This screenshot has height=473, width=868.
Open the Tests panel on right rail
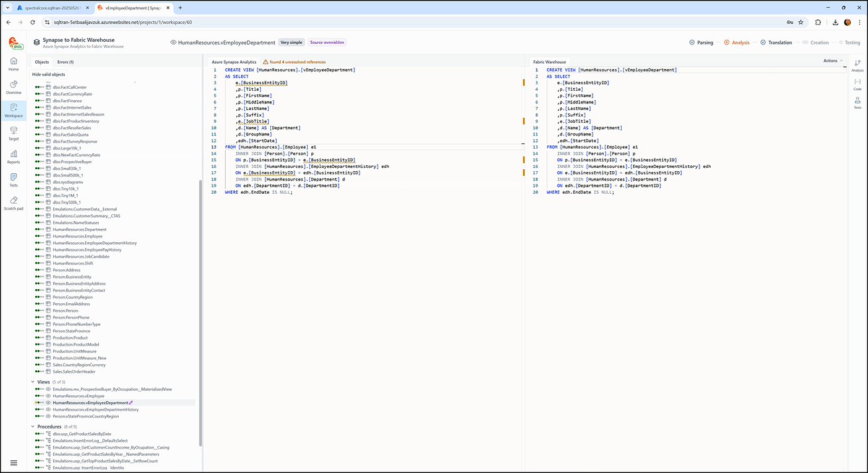pyautogui.click(x=857, y=102)
